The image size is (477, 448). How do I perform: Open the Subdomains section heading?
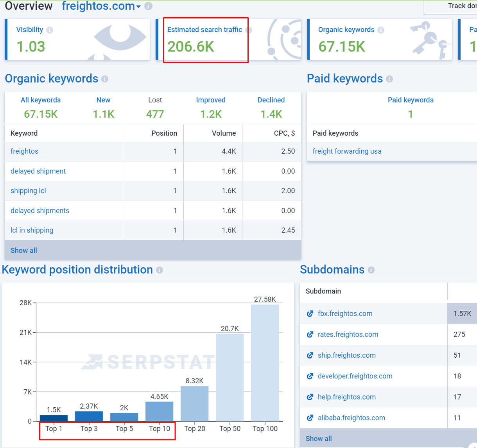pos(332,270)
